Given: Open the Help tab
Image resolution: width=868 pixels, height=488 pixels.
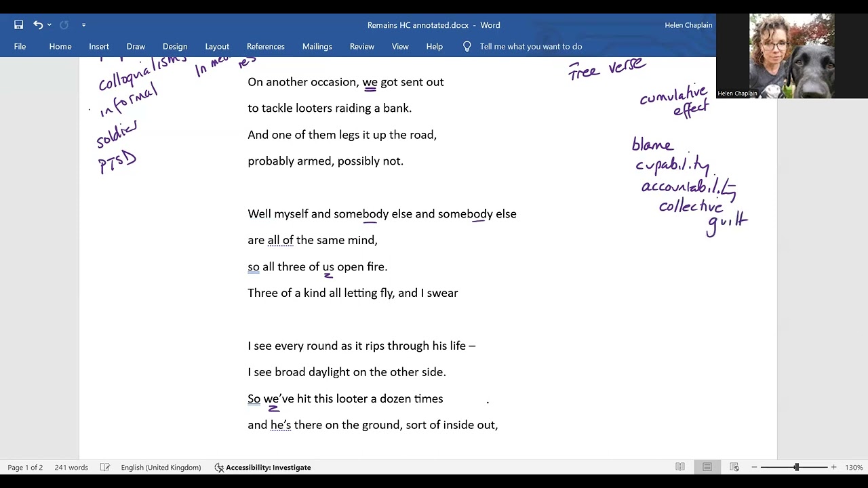Looking at the screenshot, I should pyautogui.click(x=435, y=46).
